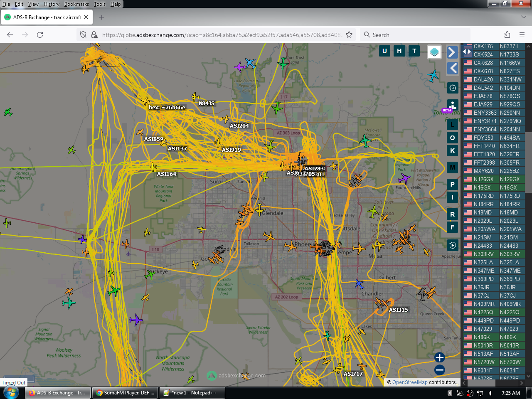Click the browser forward arrow
Image resolution: width=532 pixels, height=399 pixels.
[25, 35]
